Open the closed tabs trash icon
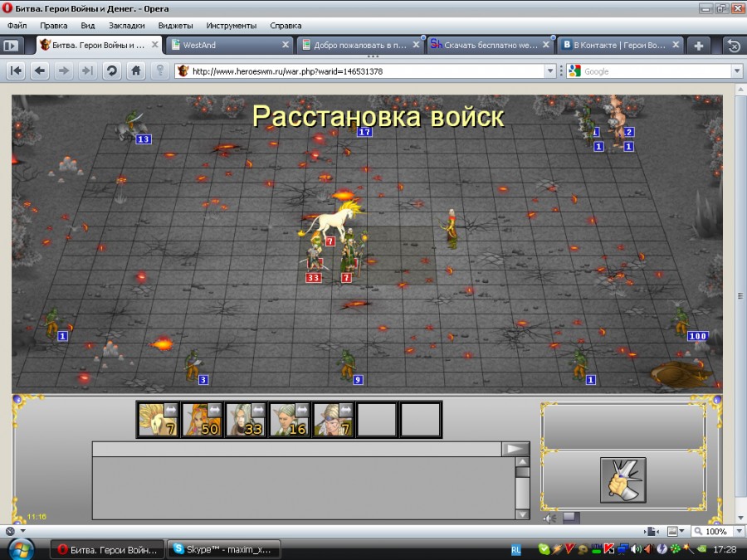 pyautogui.click(x=735, y=46)
